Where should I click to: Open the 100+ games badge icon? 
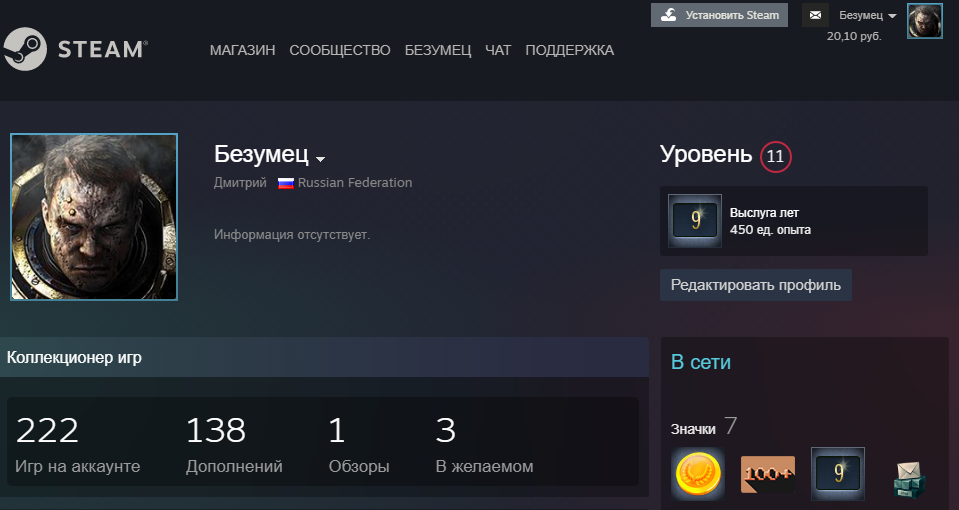pyautogui.click(x=768, y=474)
